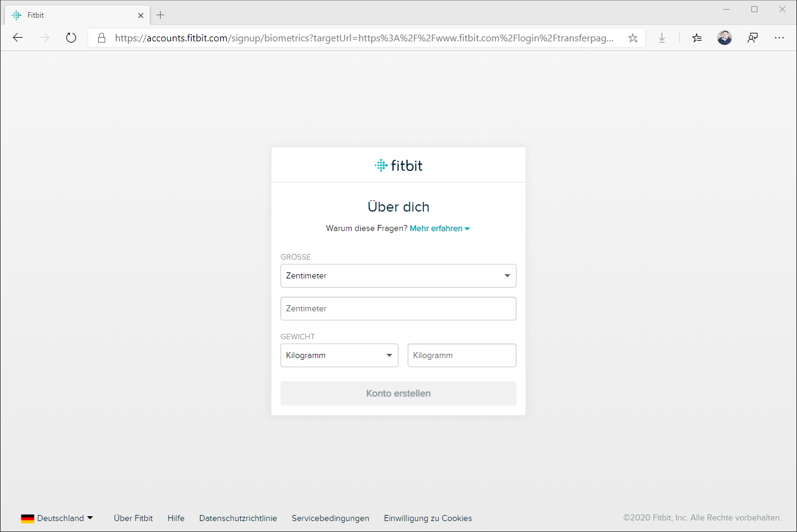Bookmark page with the star icon
The height and width of the screenshot is (532, 797).
(633, 38)
